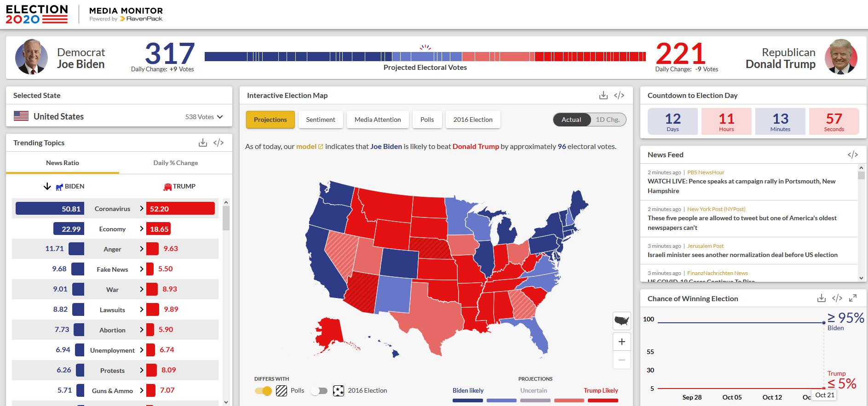Select the Sentiment map tab
The width and height of the screenshot is (868, 406).
tap(320, 120)
